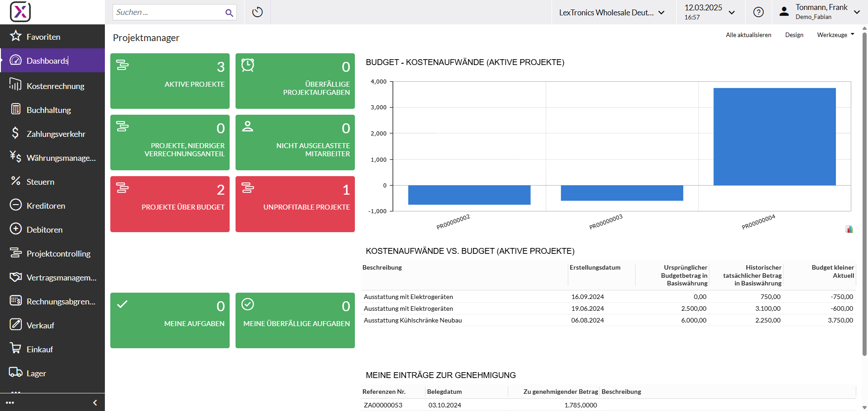Click the refresh timer icon in top bar
Viewport: 868px width, 411px height.
coord(257,12)
